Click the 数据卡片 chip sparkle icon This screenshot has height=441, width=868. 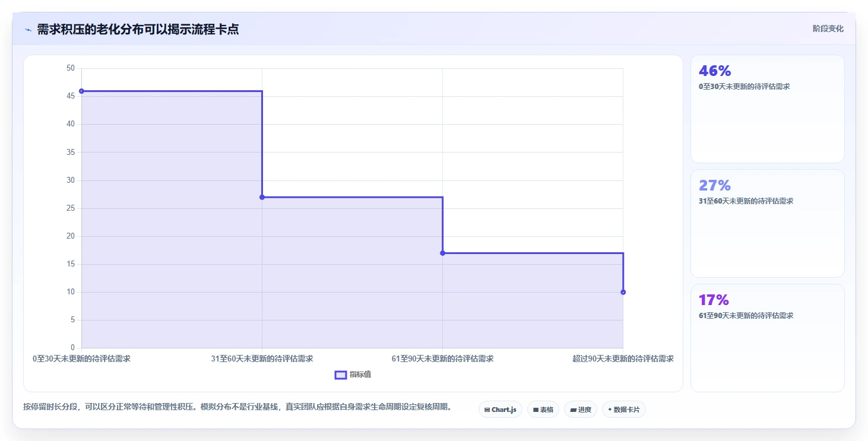pos(610,410)
